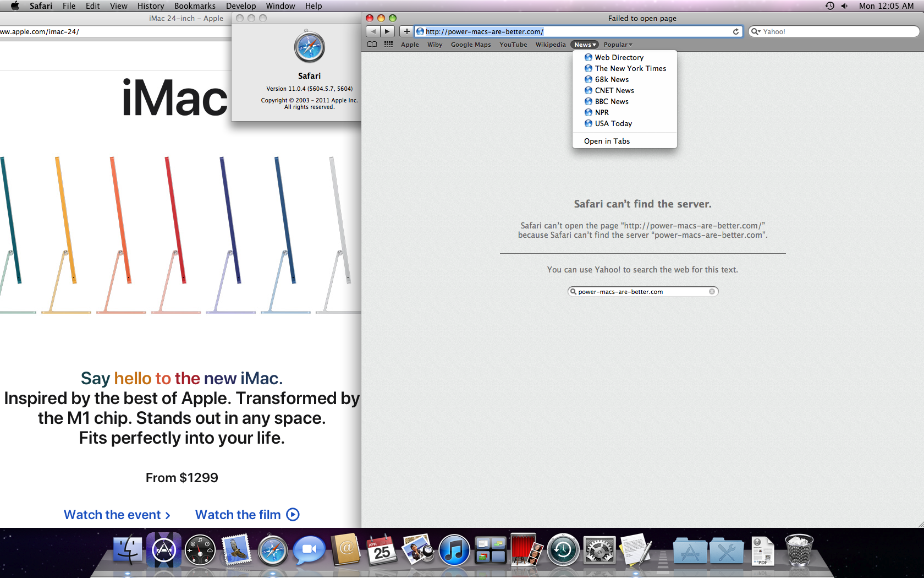Expand the Popular bookmarks dropdown
Screen dimensions: 924x578
pyautogui.click(x=618, y=45)
